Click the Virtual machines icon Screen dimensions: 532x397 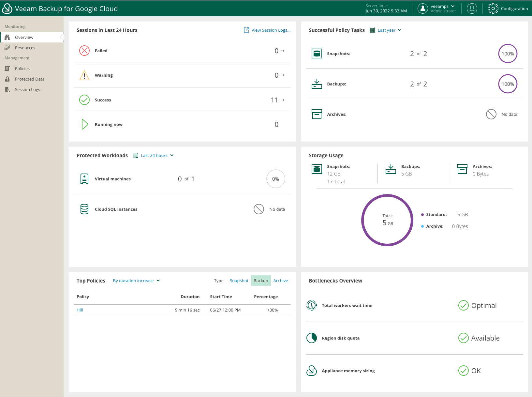click(x=84, y=179)
